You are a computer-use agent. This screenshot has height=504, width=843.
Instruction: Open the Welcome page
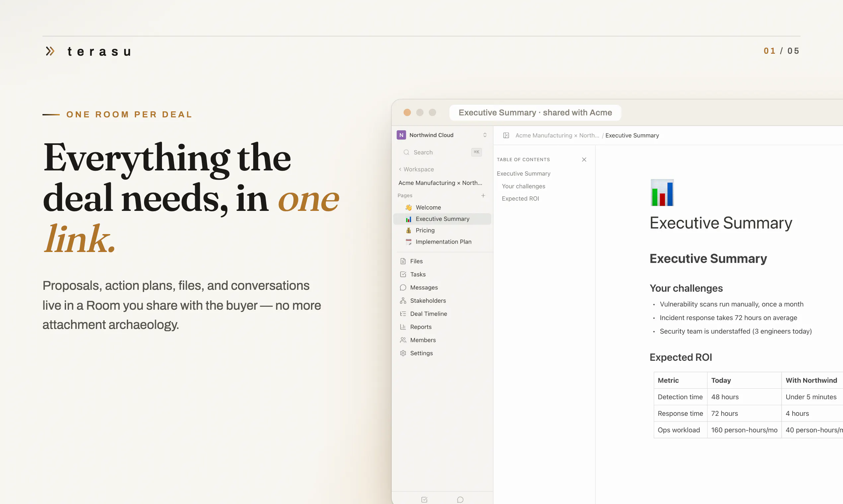(x=442, y=208)
